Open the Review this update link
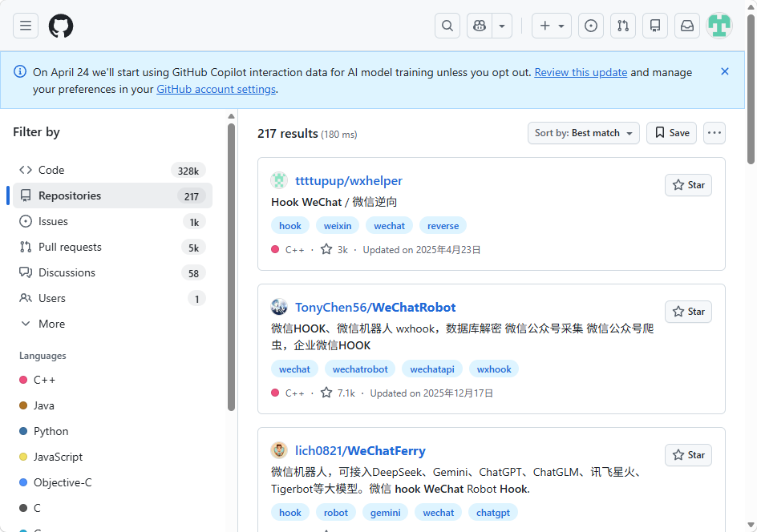The height and width of the screenshot is (532, 757). pyautogui.click(x=581, y=72)
